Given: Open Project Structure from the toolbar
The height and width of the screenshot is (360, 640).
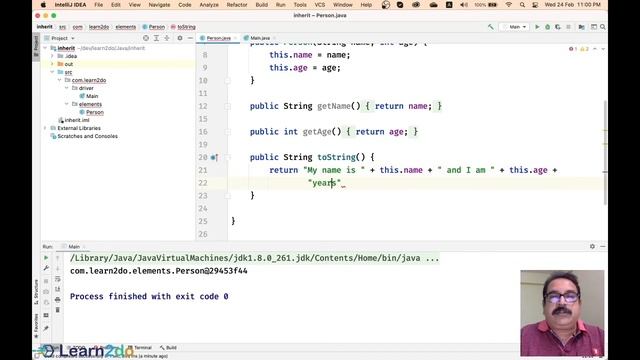Looking at the screenshot, I should (x=582, y=27).
